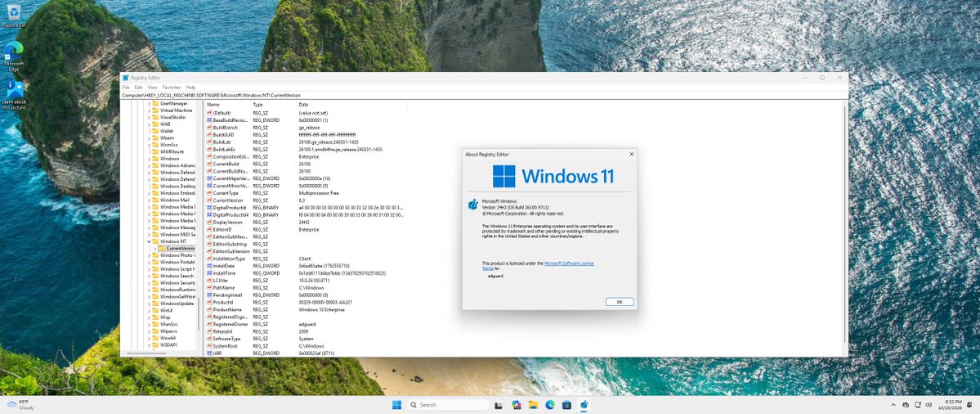Screen dimensions: 980x414
Task: Click the folder icon of WcmSvc key
Action: click(155, 145)
